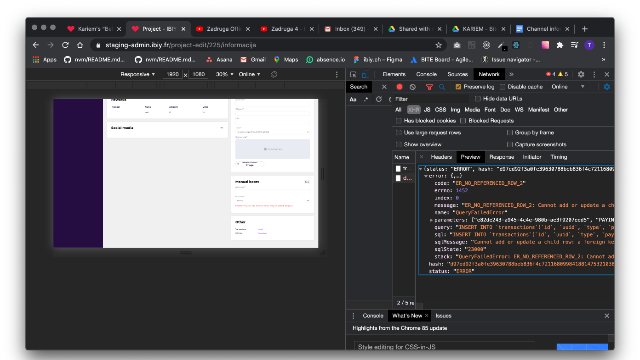Click the DevTools inspect element icon
This screenshot has width=640, height=360.
pyautogui.click(x=353, y=74)
